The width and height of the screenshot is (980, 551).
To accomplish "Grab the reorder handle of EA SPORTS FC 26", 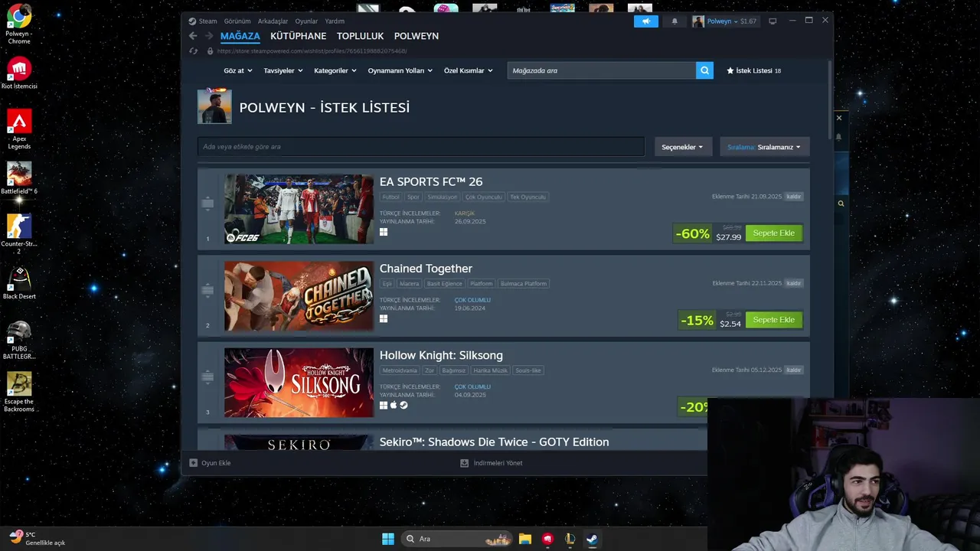I will click(207, 204).
